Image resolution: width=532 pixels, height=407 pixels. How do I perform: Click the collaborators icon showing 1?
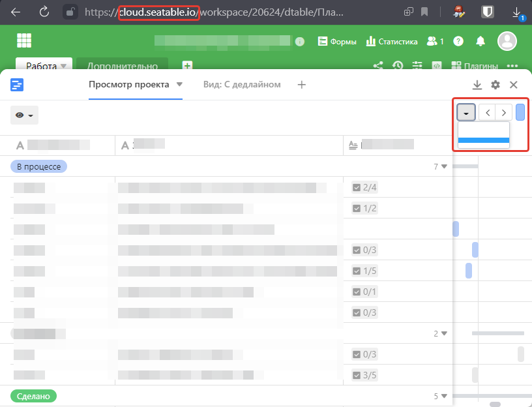tap(435, 41)
